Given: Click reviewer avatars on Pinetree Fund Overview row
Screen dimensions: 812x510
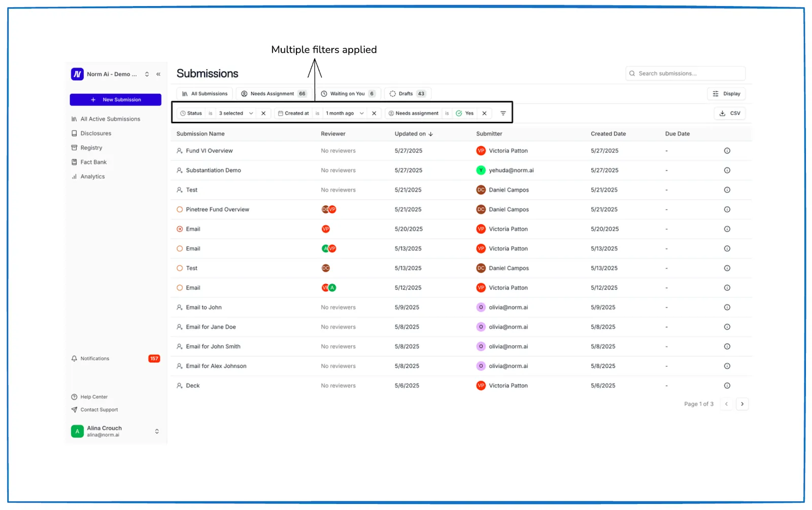Looking at the screenshot, I should tap(329, 210).
